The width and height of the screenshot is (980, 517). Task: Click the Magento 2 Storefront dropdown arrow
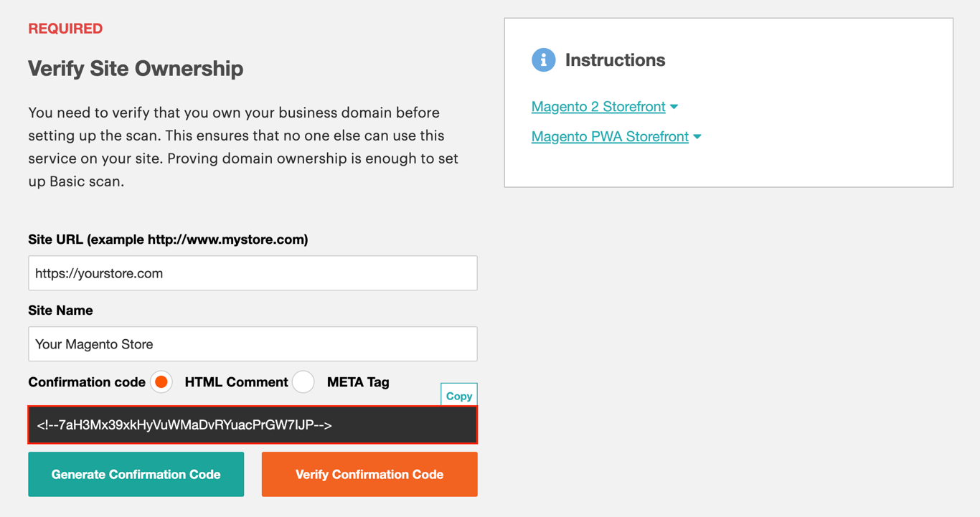(673, 106)
